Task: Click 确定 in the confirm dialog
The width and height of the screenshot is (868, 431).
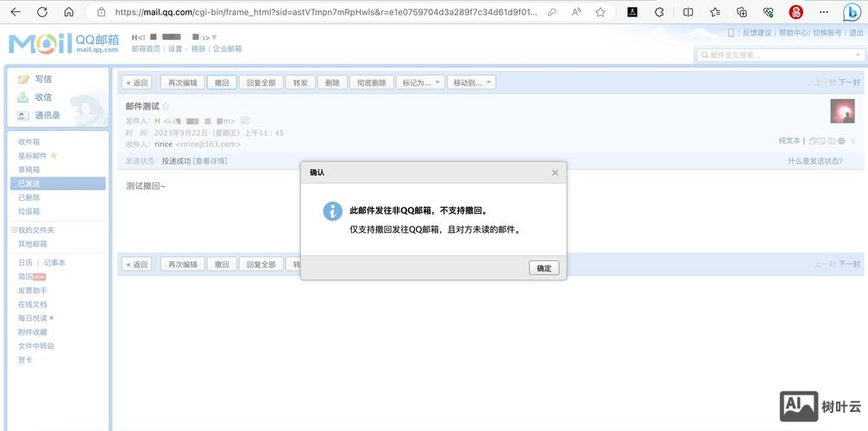Action: pyautogui.click(x=544, y=268)
